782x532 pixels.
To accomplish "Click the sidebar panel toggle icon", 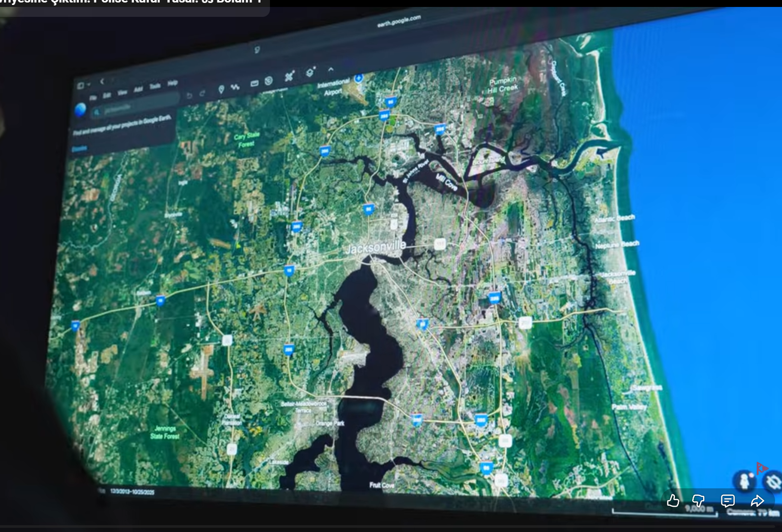I will (x=81, y=86).
